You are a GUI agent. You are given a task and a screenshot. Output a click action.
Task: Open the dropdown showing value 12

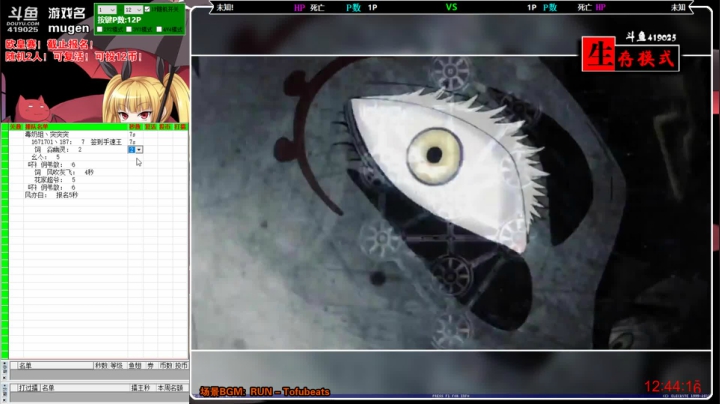coord(133,10)
